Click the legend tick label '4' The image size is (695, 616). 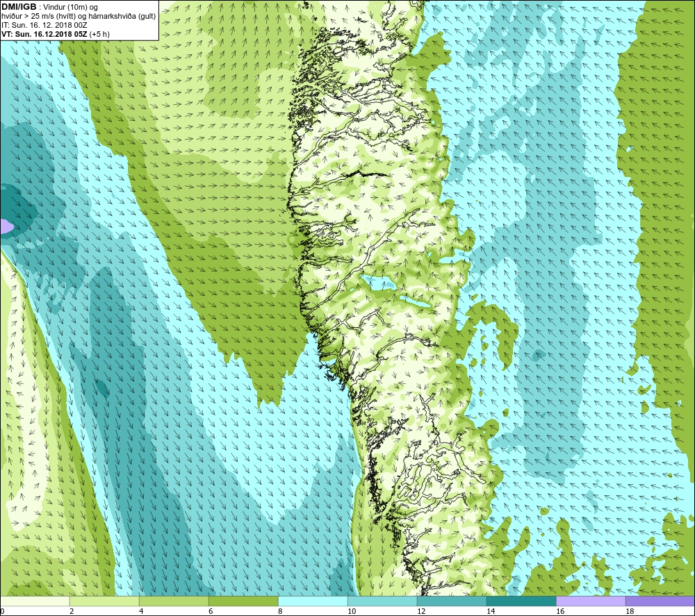pyautogui.click(x=141, y=611)
